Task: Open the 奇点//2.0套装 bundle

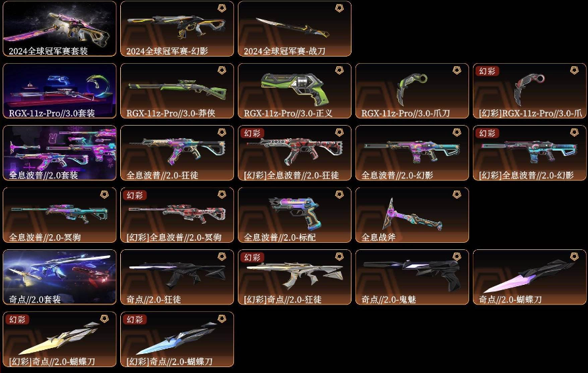Action: coord(60,277)
